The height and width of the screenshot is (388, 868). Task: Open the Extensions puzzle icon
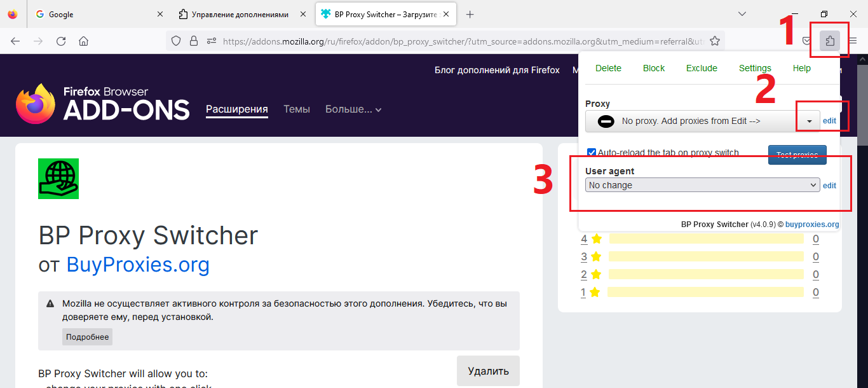click(x=830, y=41)
